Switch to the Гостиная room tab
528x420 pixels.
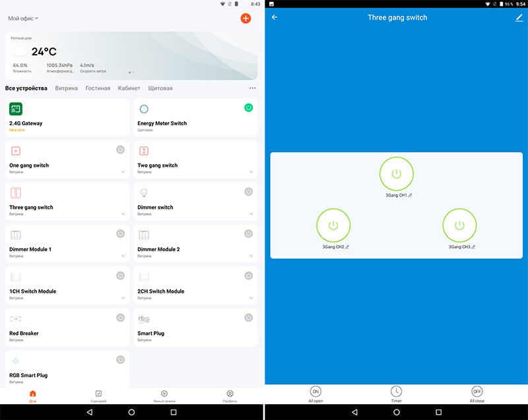(x=98, y=88)
